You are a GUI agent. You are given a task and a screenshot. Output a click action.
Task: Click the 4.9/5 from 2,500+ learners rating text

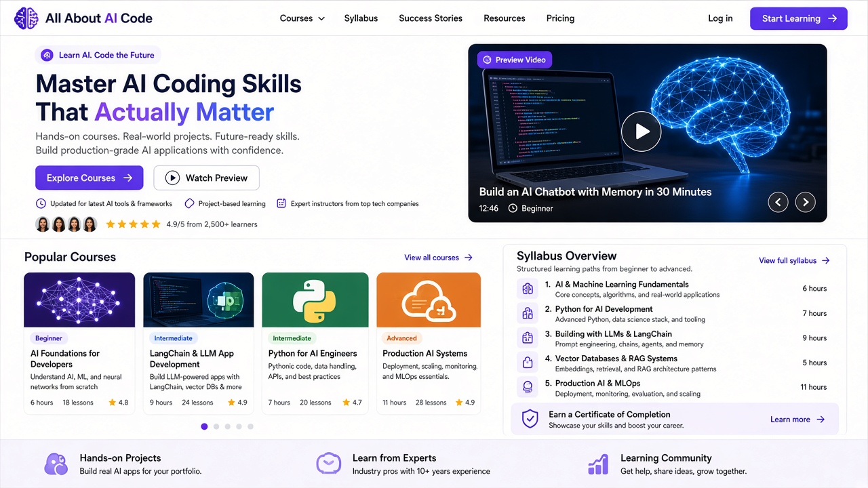click(212, 224)
